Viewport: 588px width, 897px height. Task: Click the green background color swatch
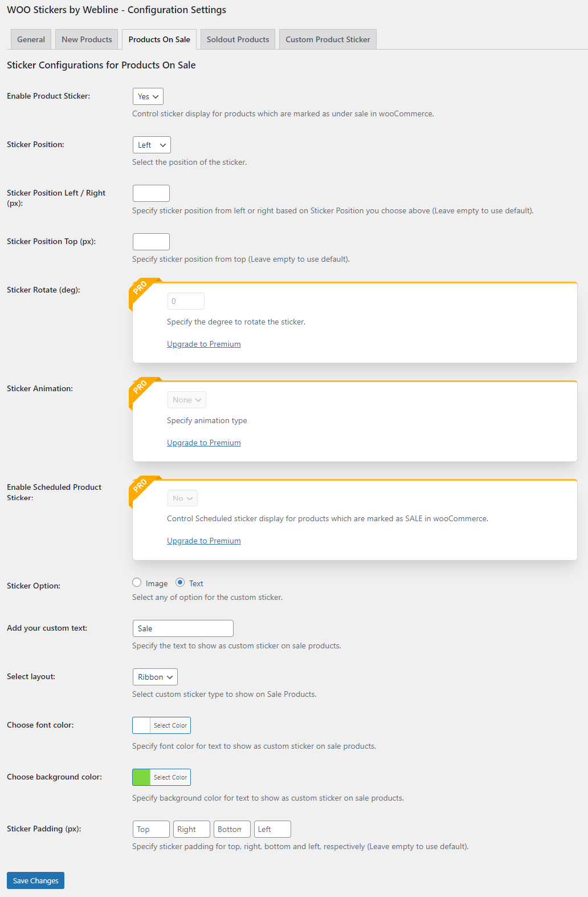click(x=141, y=777)
